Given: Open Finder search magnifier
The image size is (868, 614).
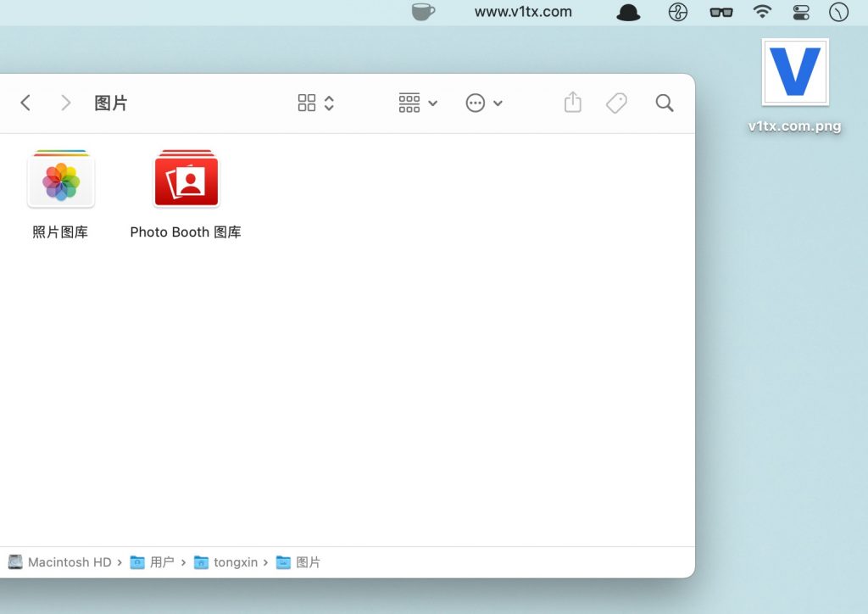Looking at the screenshot, I should click(x=665, y=103).
